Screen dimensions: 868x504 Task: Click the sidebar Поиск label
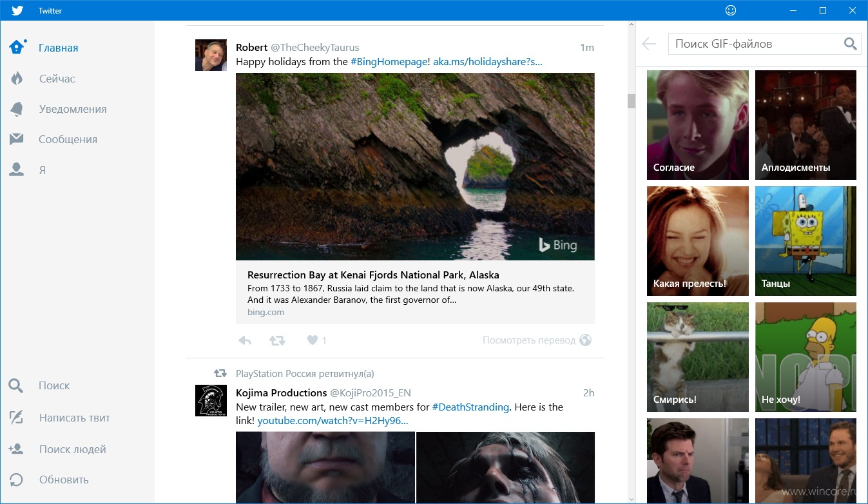click(54, 385)
